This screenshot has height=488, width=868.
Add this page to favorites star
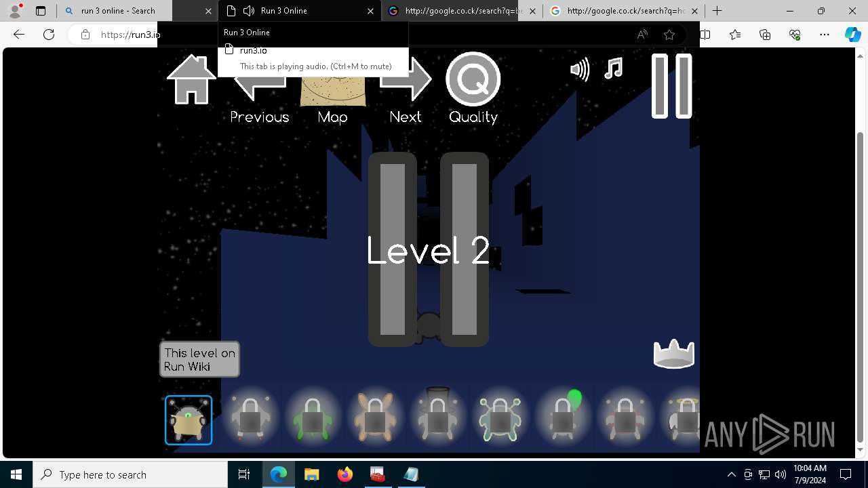tap(669, 35)
